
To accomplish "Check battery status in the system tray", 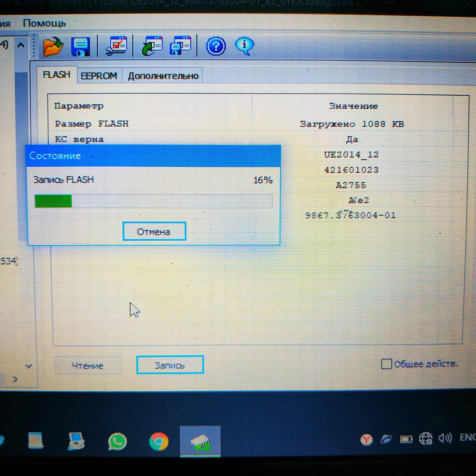I will 406,439.
